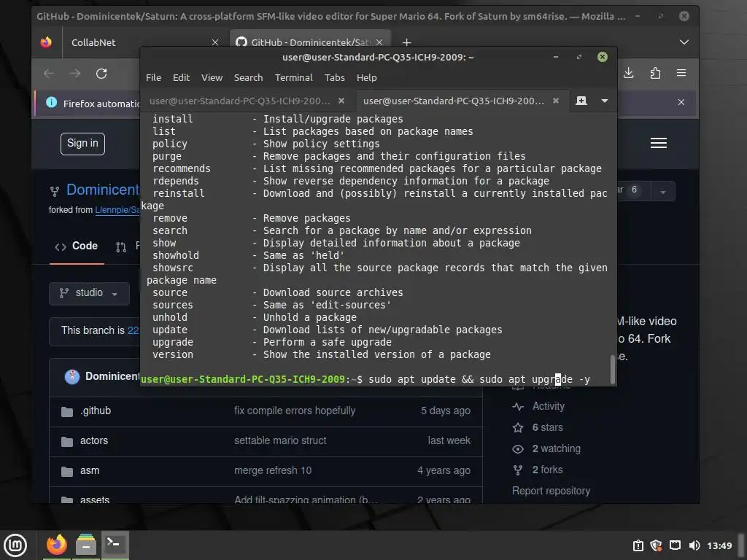This screenshot has height=560, width=747.
Task: Open the terminal Edit menu
Action: [x=181, y=77]
